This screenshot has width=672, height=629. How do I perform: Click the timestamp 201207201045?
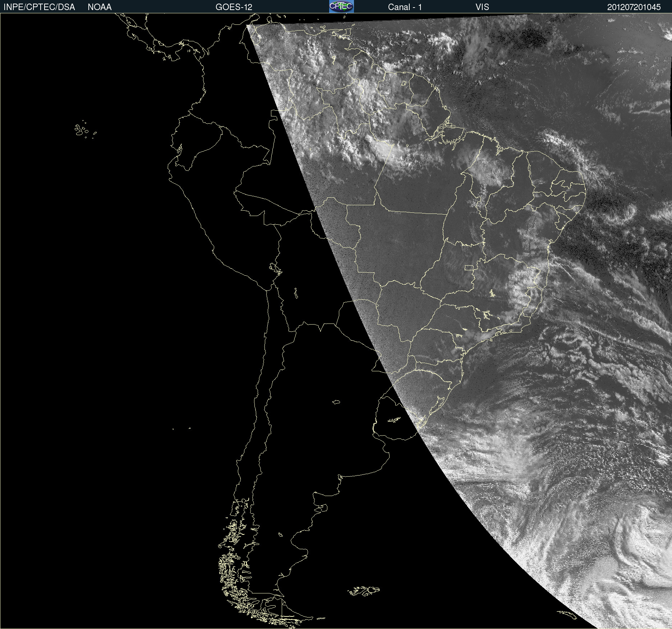pos(634,7)
